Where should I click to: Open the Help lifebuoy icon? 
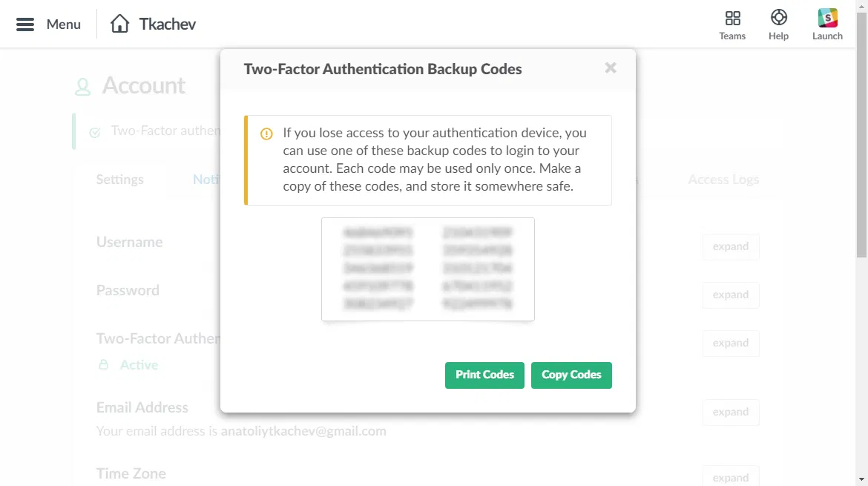click(778, 19)
